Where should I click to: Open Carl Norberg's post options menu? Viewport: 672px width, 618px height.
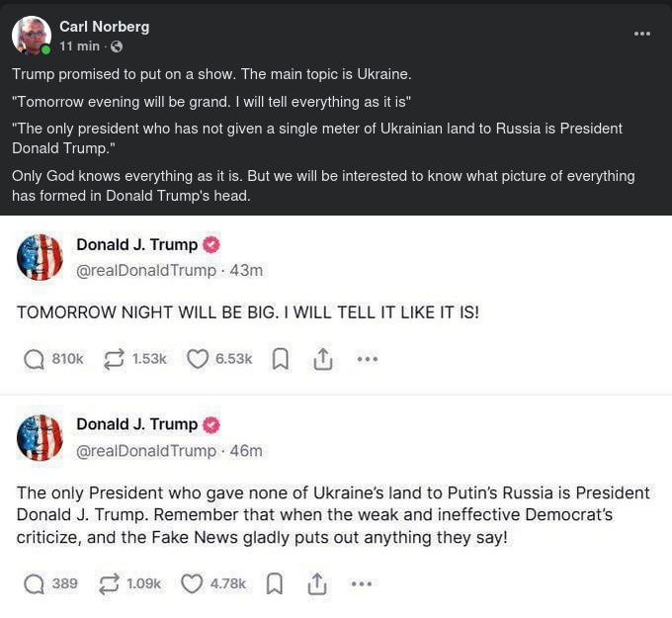[x=642, y=34]
